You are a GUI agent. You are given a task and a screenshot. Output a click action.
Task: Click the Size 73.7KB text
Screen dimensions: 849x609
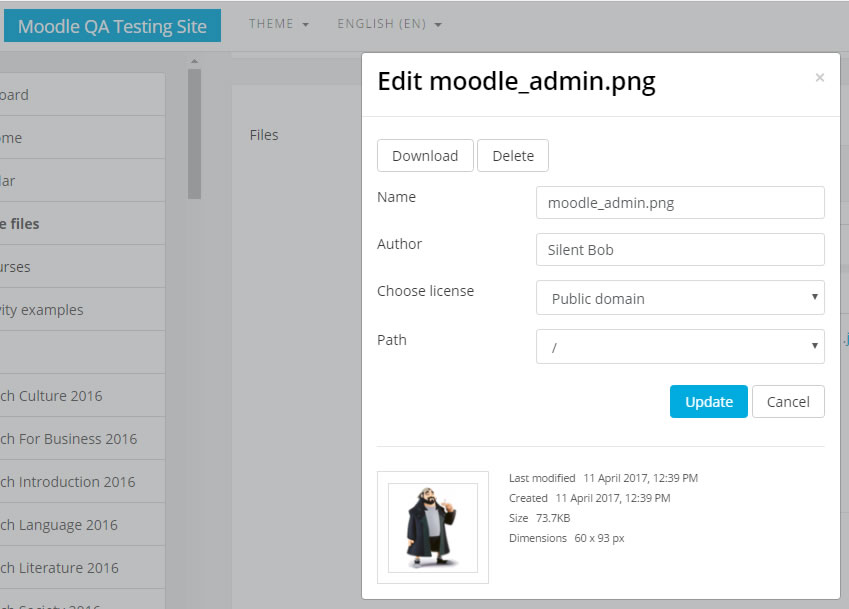pyautogui.click(x=539, y=518)
